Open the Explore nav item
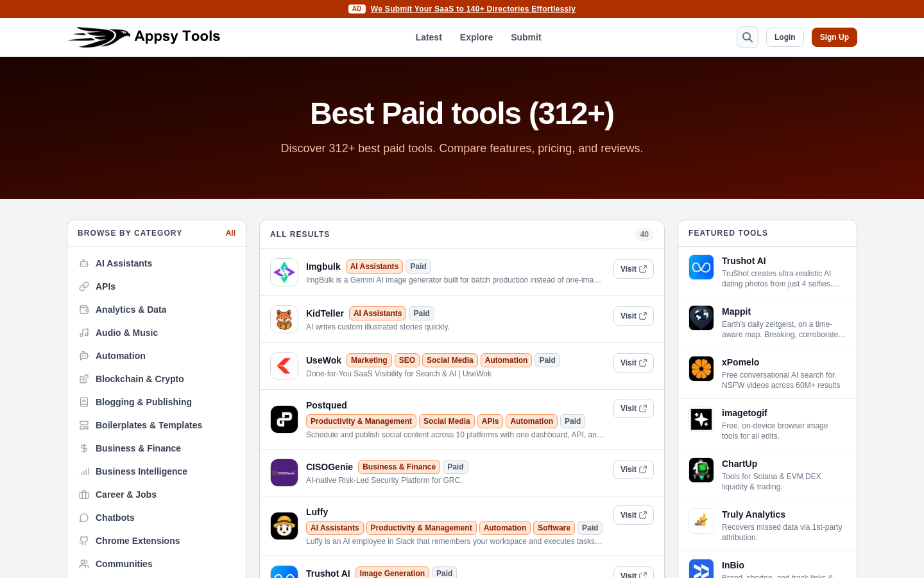924x578 pixels. (476, 37)
